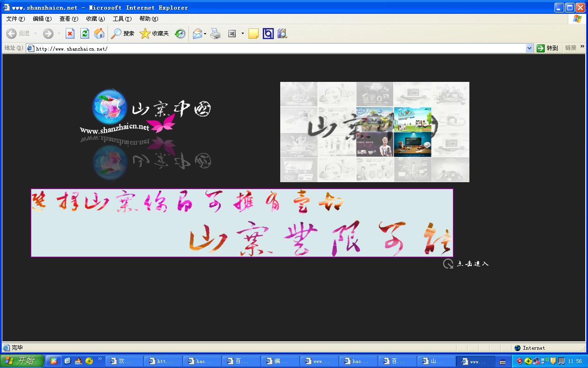Open the 开始 Start button
The image size is (588, 368).
(22, 361)
